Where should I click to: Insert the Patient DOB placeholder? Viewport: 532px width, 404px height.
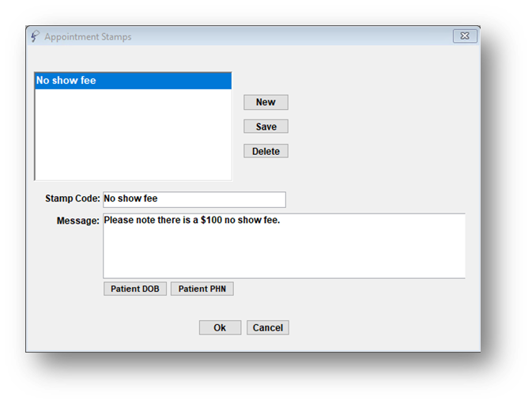135,289
